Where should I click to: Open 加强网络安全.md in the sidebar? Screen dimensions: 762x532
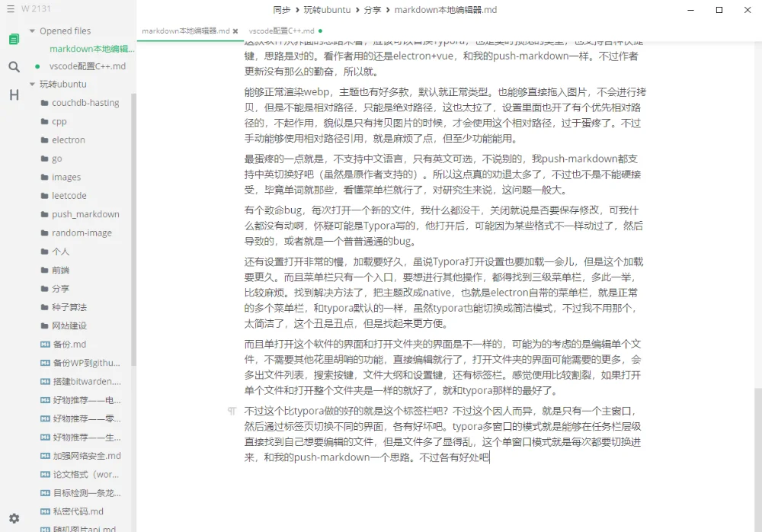pyautogui.click(x=86, y=456)
